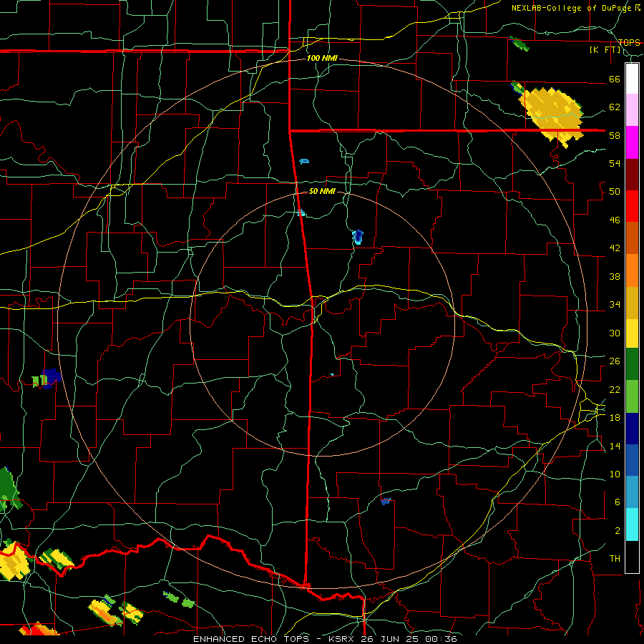Click the "KSRX" station ID in caption
The height and width of the screenshot is (644, 644).
pyautogui.click(x=343, y=639)
